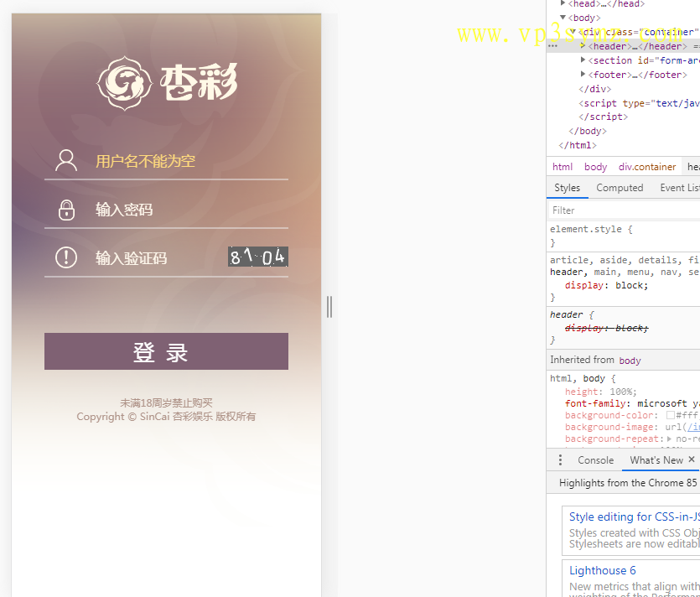The width and height of the screenshot is (700, 597).
Task: Click the user avatar icon beside username
Action: point(66,161)
